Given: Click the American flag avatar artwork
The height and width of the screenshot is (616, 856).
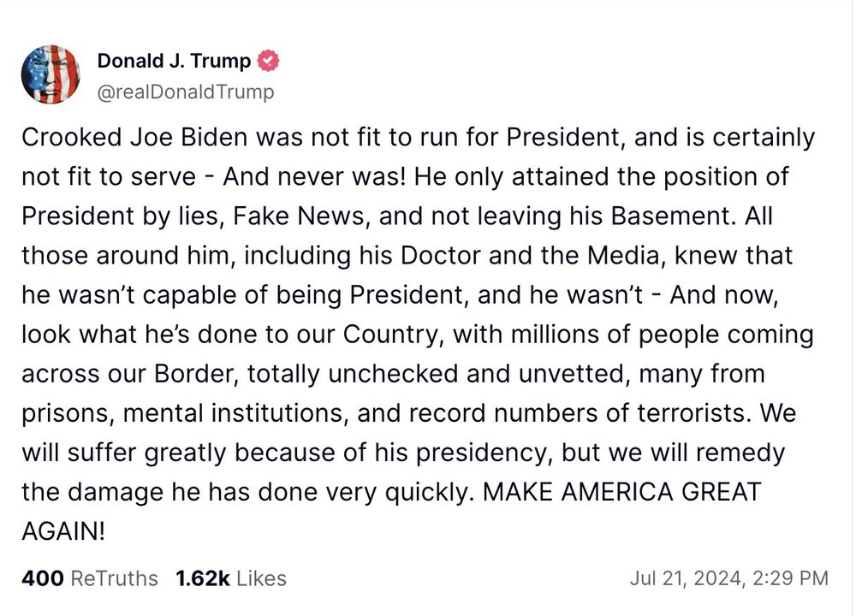Looking at the screenshot, I should [51, 74].
